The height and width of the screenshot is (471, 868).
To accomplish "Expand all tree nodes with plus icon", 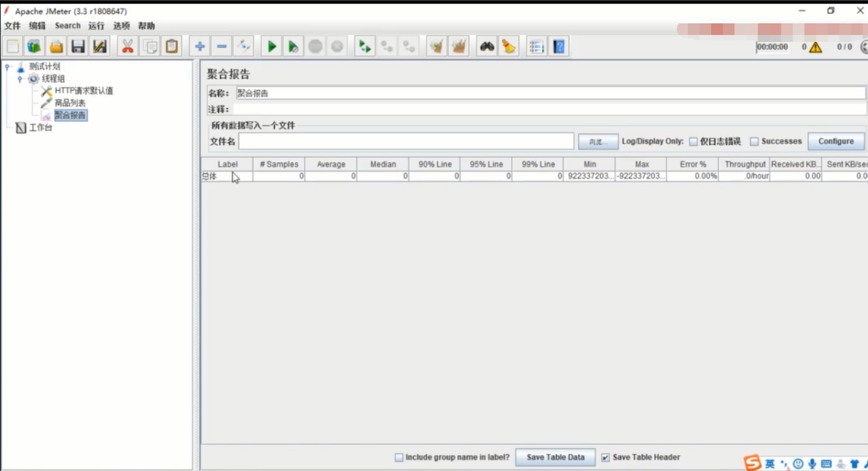I will pyautogui.click(x=200, y=47).
